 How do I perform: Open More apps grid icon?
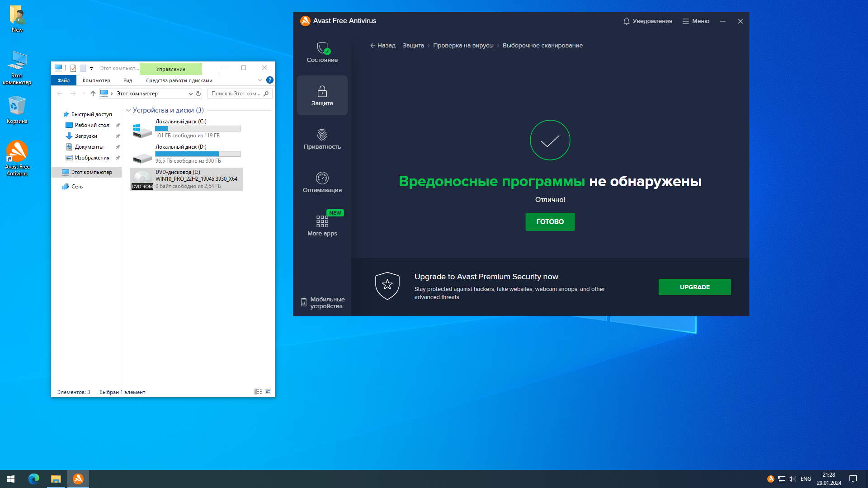322,221
